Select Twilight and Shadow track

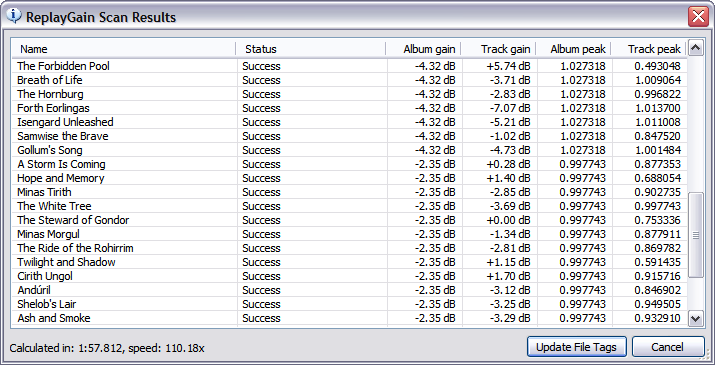click(349, 262)
